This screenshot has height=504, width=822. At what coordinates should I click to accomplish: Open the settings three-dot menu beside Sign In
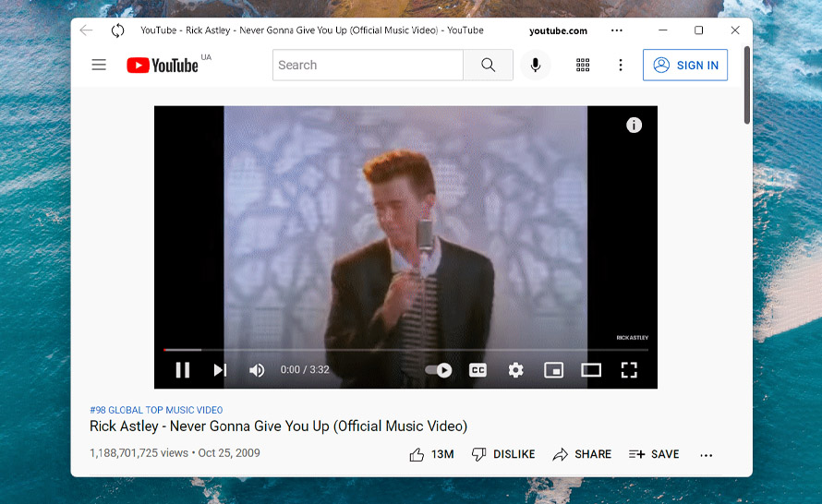pyautogui.click(x=621, y=65)
